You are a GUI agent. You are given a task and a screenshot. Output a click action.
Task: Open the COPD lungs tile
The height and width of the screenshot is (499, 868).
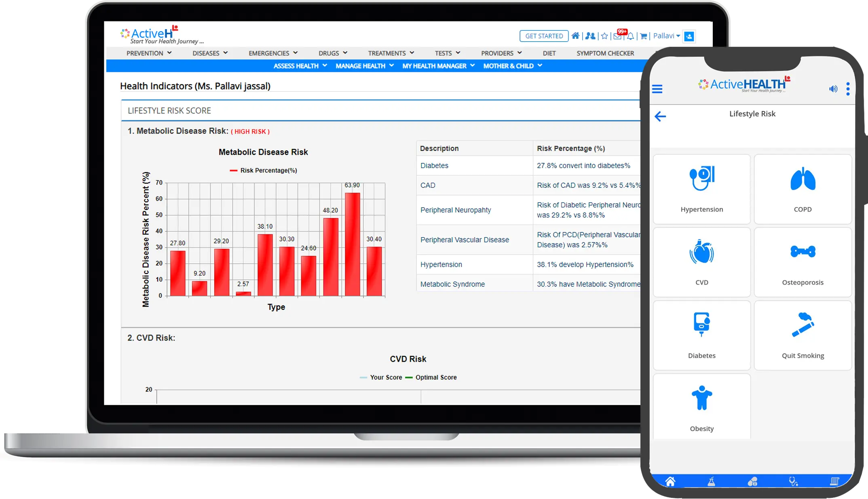(x=803, y=189)
